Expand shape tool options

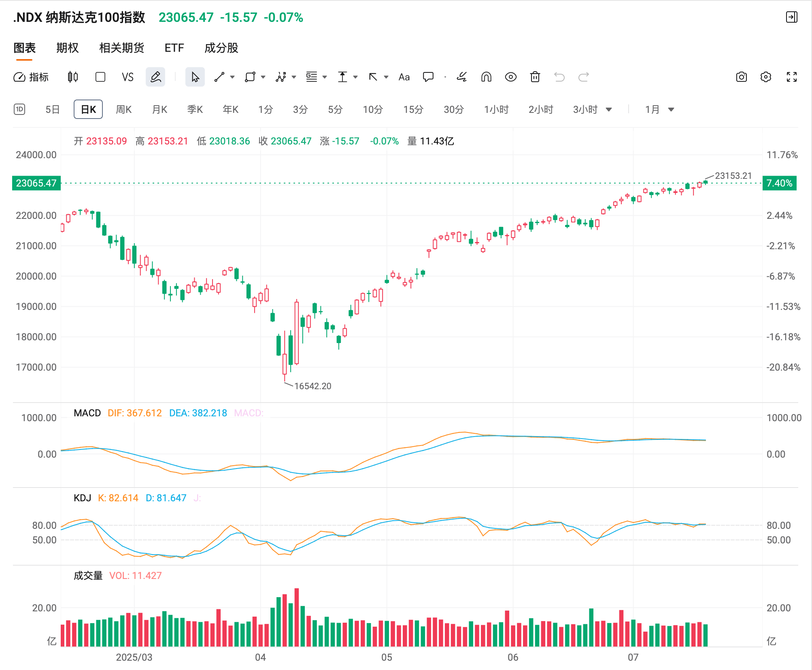263,77
